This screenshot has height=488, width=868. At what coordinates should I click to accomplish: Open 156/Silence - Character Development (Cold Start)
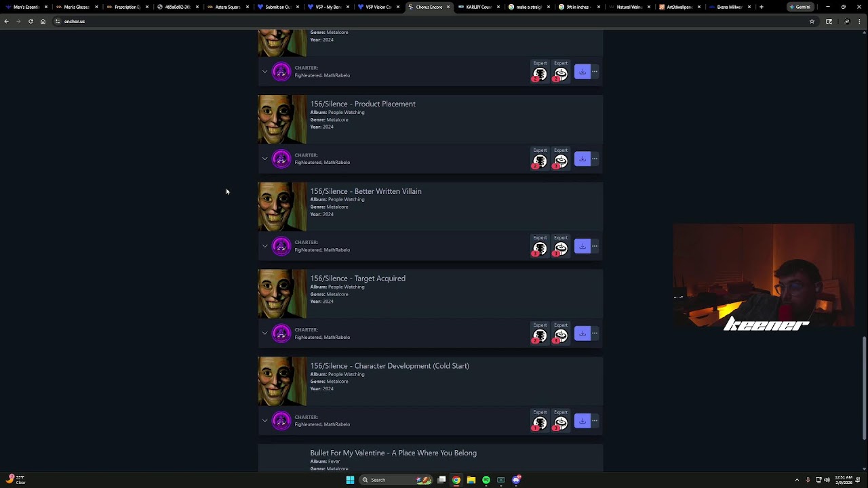(389, 366)
